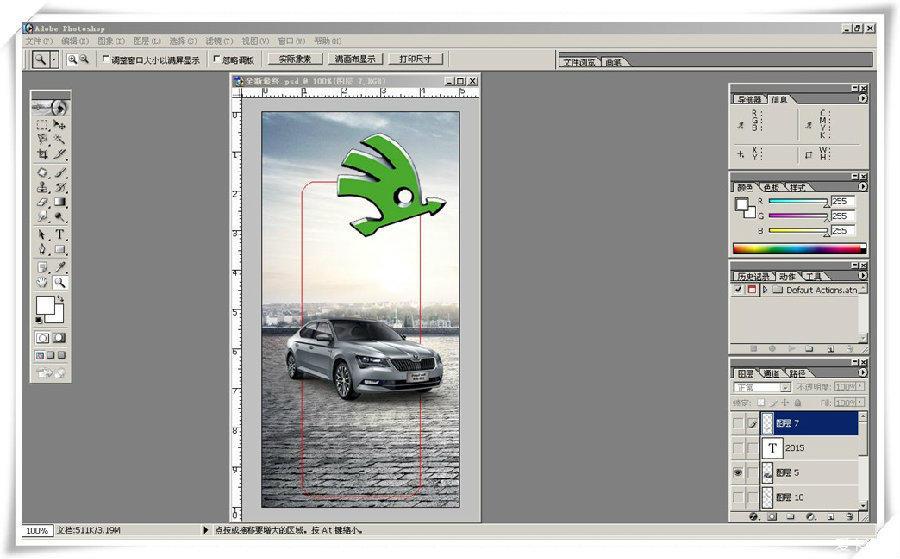The image size is (900, 559).
Task: Select the Type tool
Action: [x=59, y=235]
